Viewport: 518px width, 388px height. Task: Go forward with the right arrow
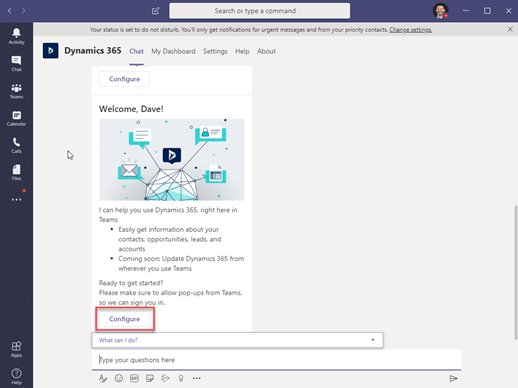click(x=23, y=11)
